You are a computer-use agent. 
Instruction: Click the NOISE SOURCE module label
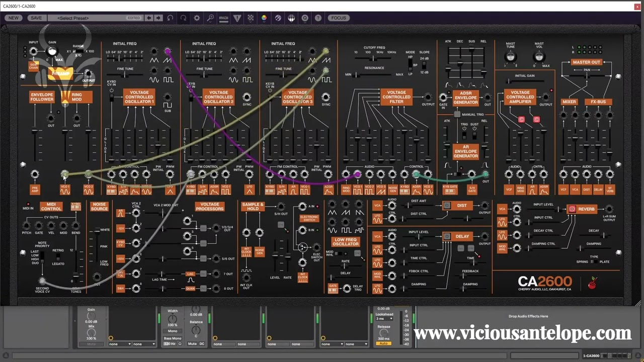99,207
